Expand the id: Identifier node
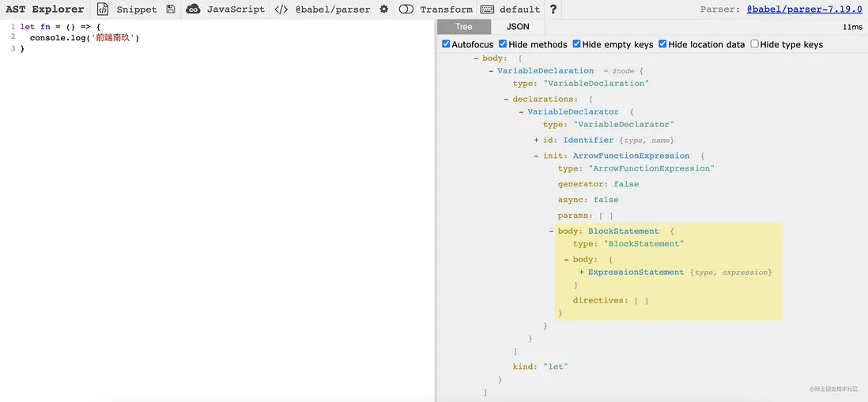Viewport: 868px width, 402px height. point(537,140)
